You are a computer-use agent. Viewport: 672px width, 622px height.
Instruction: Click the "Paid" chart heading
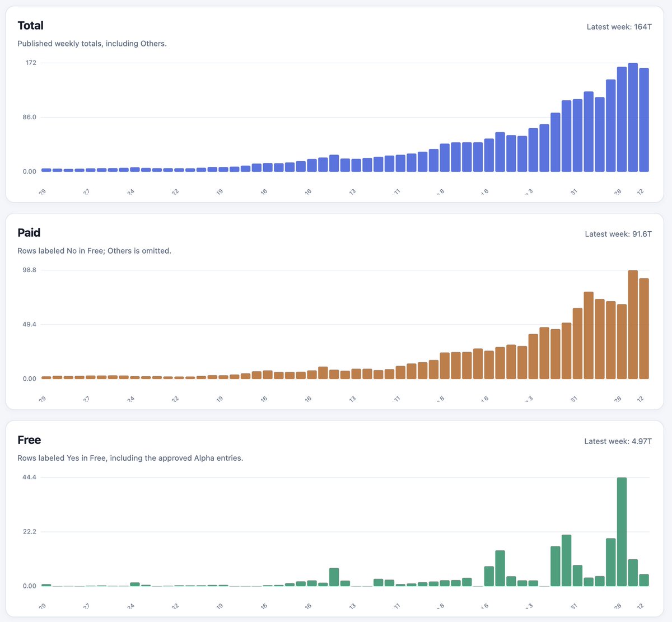coord(29,233)
